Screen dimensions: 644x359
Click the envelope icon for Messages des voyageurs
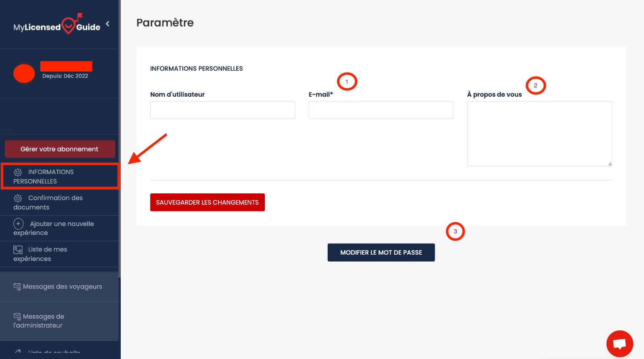click(x=17, y=286)
